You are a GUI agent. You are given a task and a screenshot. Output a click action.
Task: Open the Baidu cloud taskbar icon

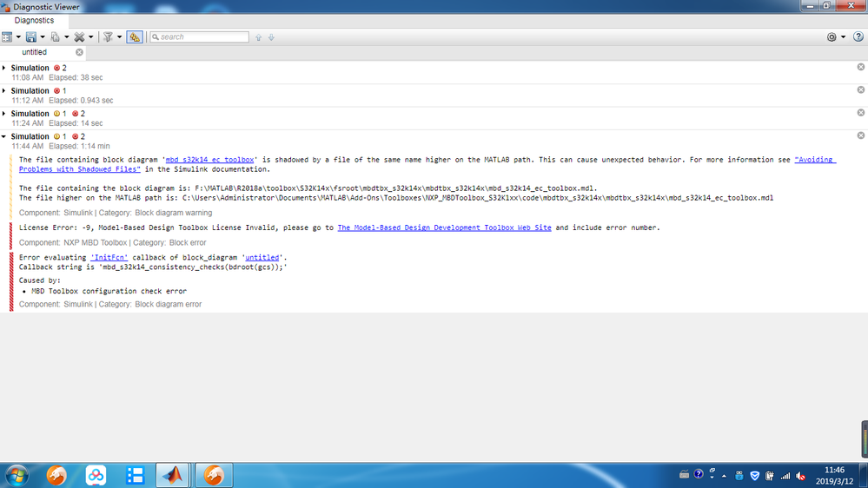[96, 475]
